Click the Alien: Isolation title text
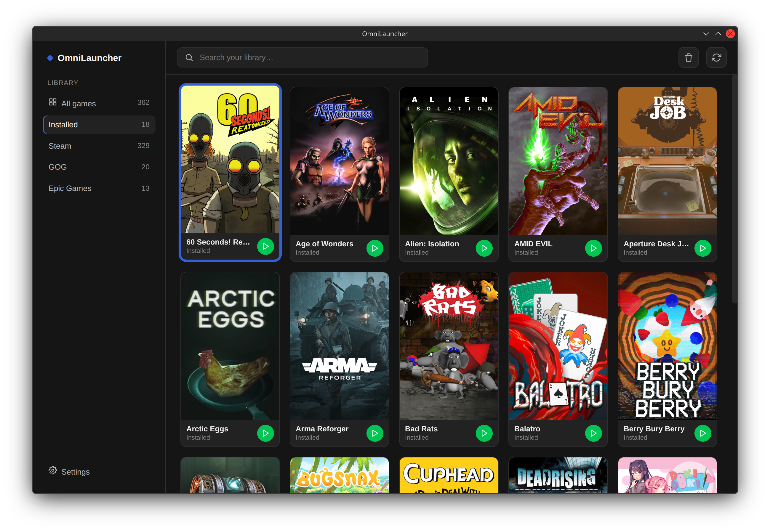Image resolution: width=770 pixels, height=532 pixels. click(432, 244)
